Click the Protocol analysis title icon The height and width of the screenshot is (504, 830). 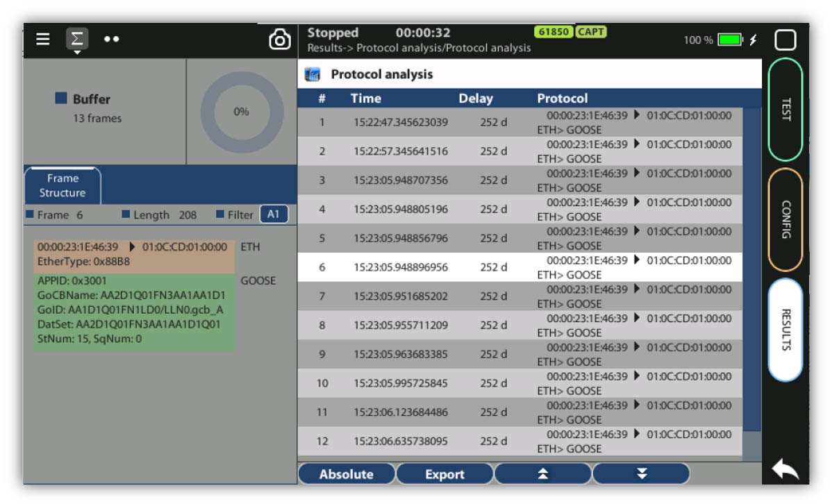tap(313, 74)
